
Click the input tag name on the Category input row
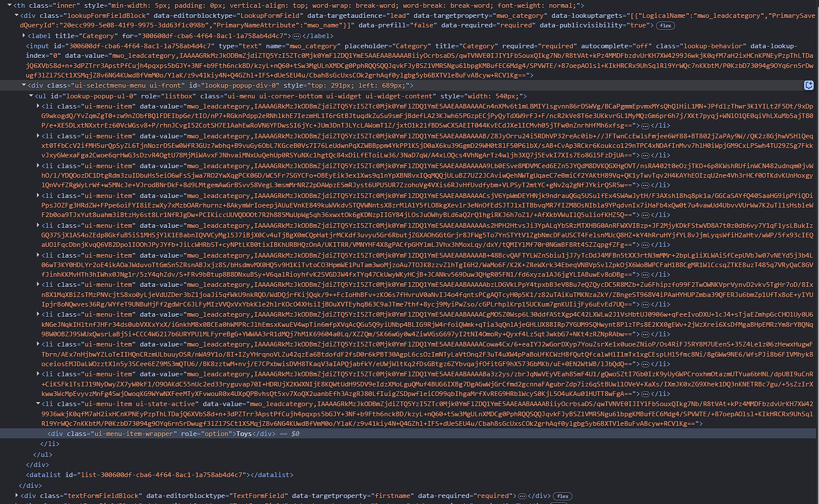39,46
